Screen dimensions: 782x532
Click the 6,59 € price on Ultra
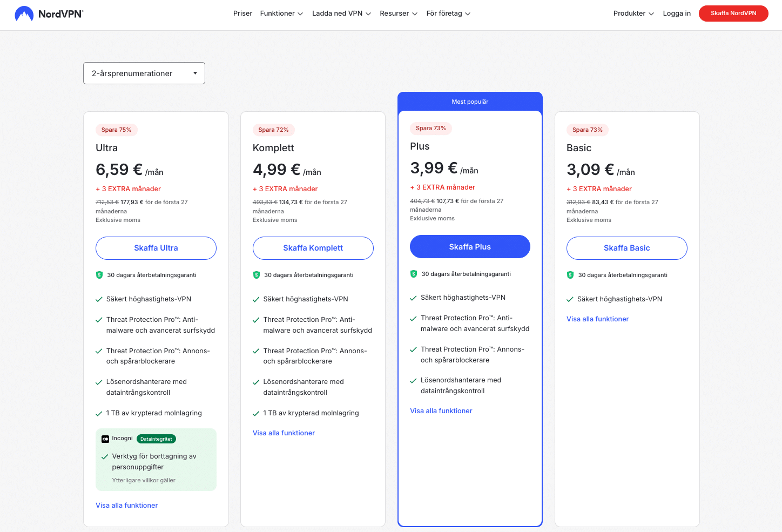(119, 170)
